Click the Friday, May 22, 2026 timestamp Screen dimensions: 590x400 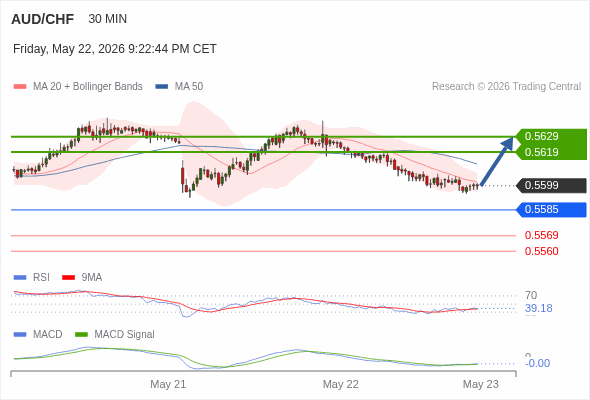point(115,49)
